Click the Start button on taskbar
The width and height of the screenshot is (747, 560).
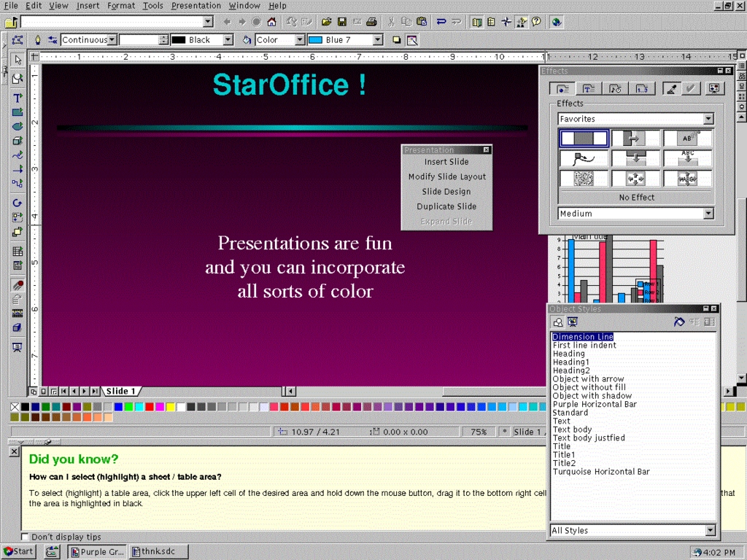point(19,551)
